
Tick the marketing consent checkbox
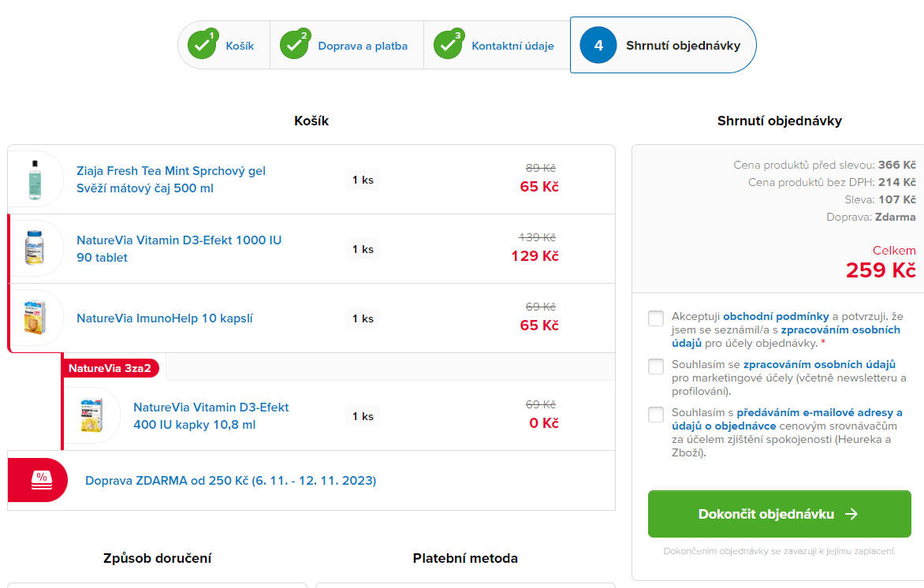point(656,367)
